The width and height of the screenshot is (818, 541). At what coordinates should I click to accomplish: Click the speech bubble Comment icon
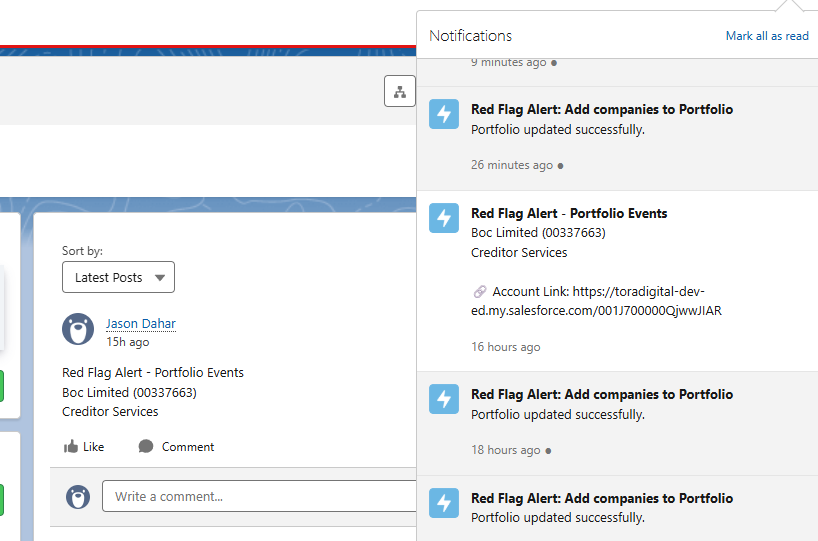pos(146,447)
